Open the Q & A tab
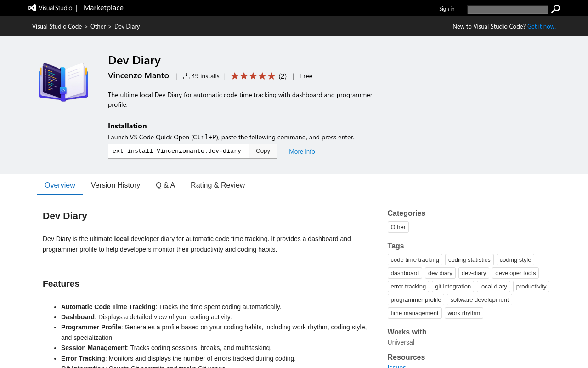The image size is (588, 368). pyautogui.click(x=165, y=185)
